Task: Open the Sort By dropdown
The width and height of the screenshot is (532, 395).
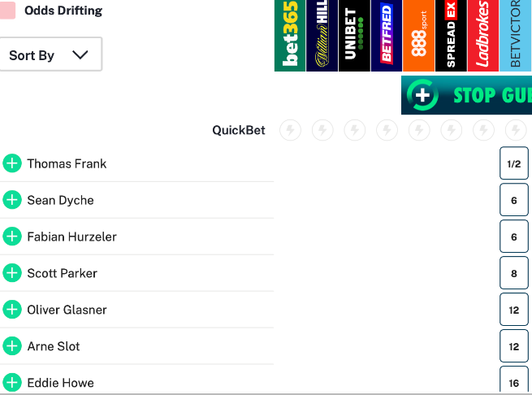Action: click(x=49, y=55)
